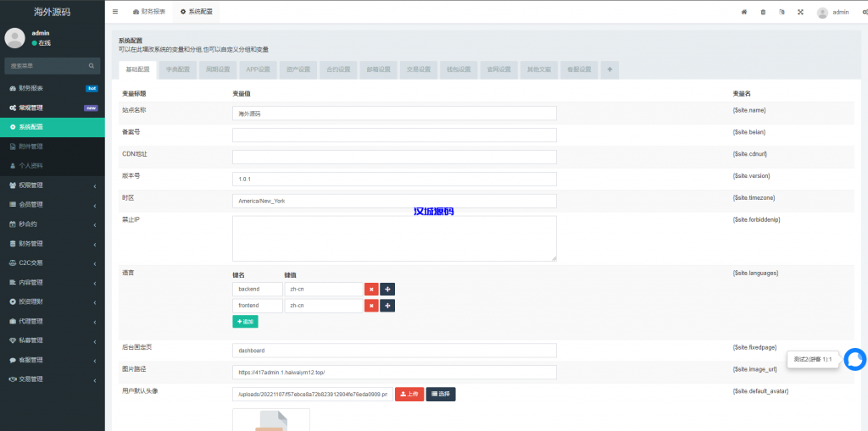Toggle the hamburger sidebar menu icon

point(115,12)
